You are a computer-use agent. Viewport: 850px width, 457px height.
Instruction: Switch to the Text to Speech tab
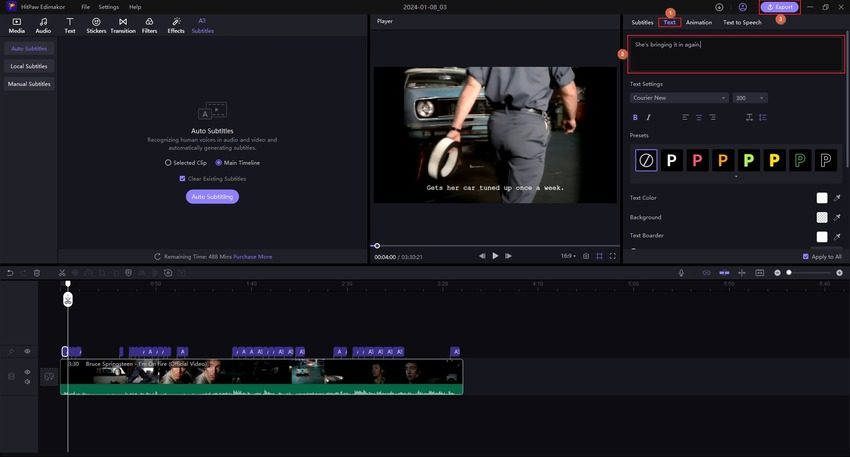742,22
